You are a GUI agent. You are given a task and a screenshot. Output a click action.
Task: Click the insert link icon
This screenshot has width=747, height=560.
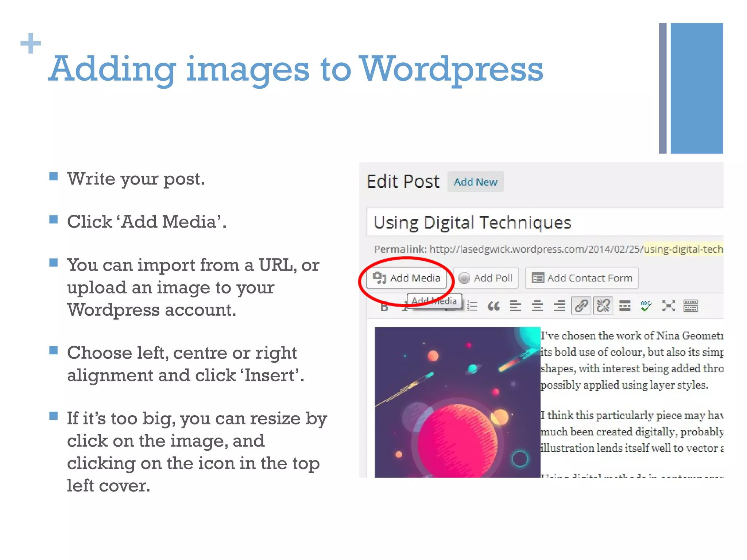point(581,306)
